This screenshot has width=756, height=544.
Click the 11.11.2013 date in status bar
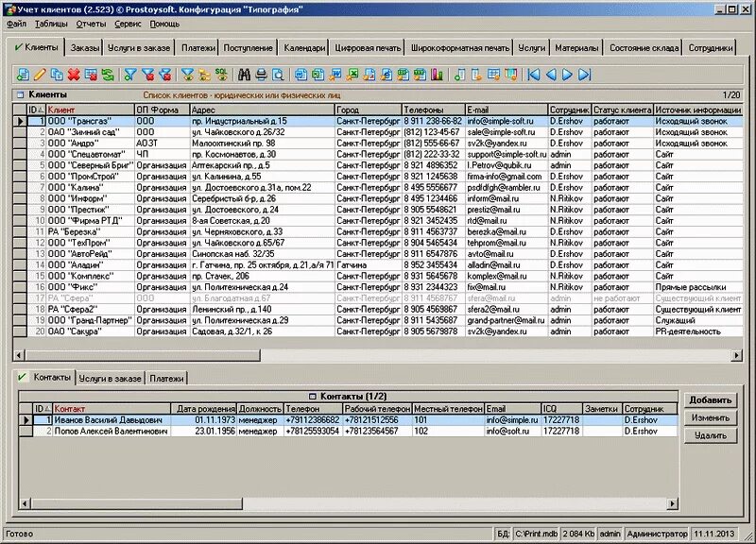tap(714, 534)
